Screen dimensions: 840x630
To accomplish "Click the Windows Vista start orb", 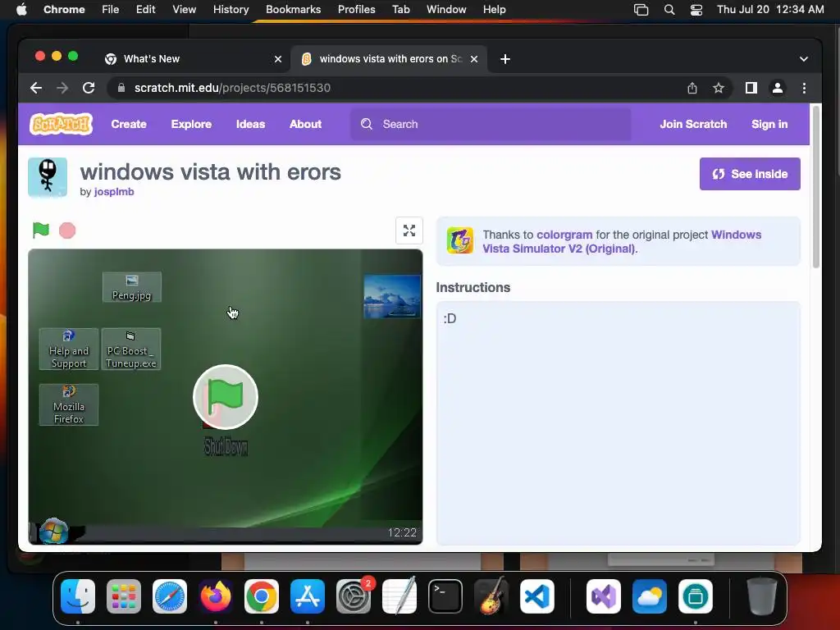I will pyautogui.click(x=53, y=531).
